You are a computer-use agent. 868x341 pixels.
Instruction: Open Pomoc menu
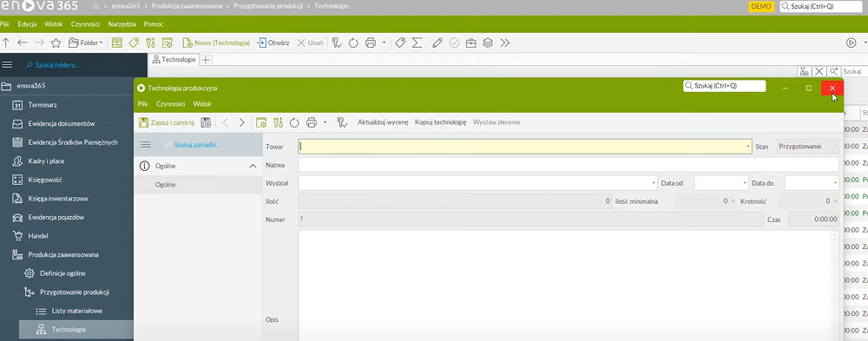(154, 24)
